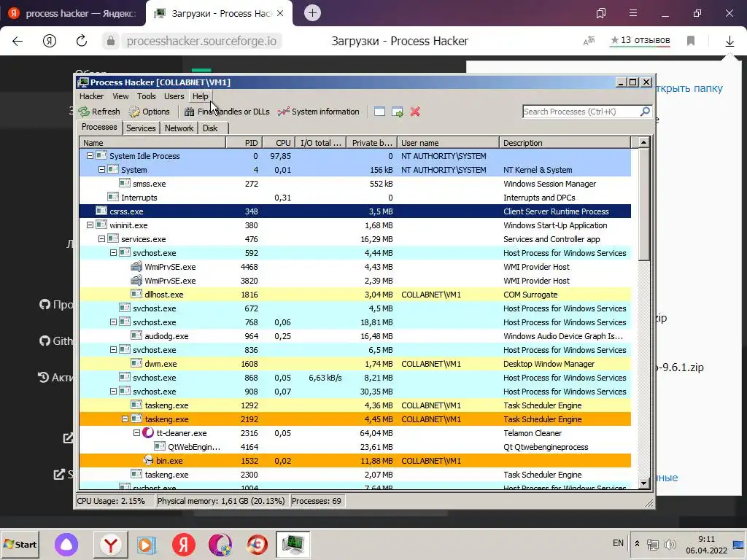The width and height of the screenshot is (747, 560).
Task: Click the search magnifier icon
Action: [645, 112]
